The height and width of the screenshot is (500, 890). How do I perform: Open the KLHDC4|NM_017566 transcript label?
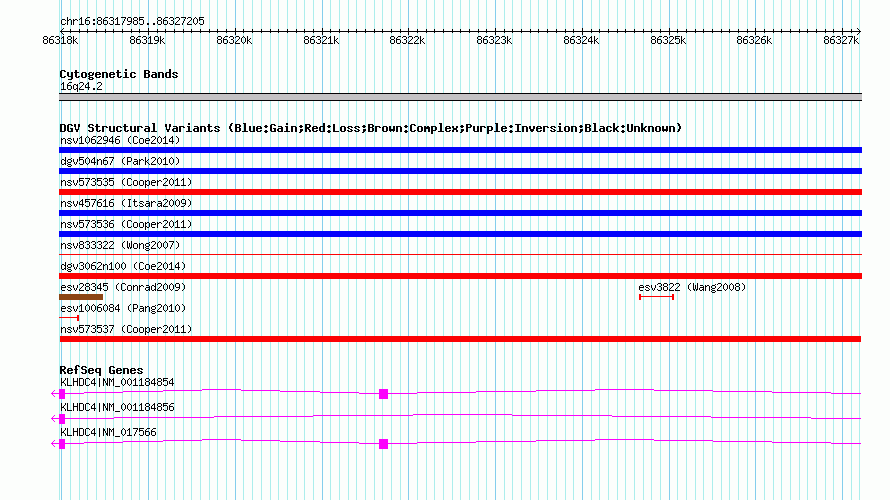click(x=108, y=432)
